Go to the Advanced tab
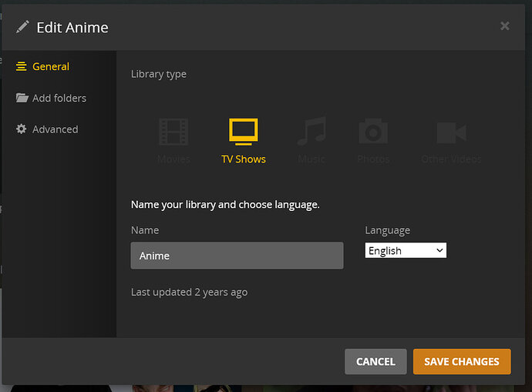The image size is (532, 392). 47,129
